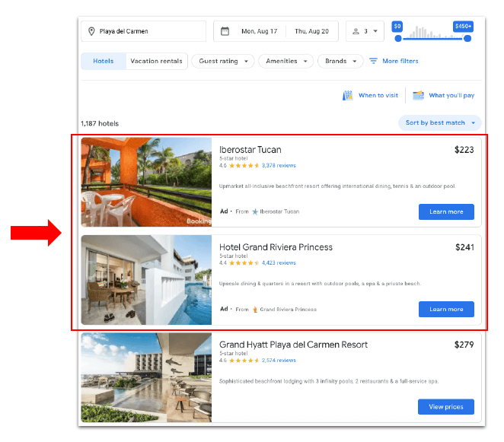The width and height of the screenshot is (504, 442).
Task: Open the calendar icon date picker
Action: coord(225,31)
